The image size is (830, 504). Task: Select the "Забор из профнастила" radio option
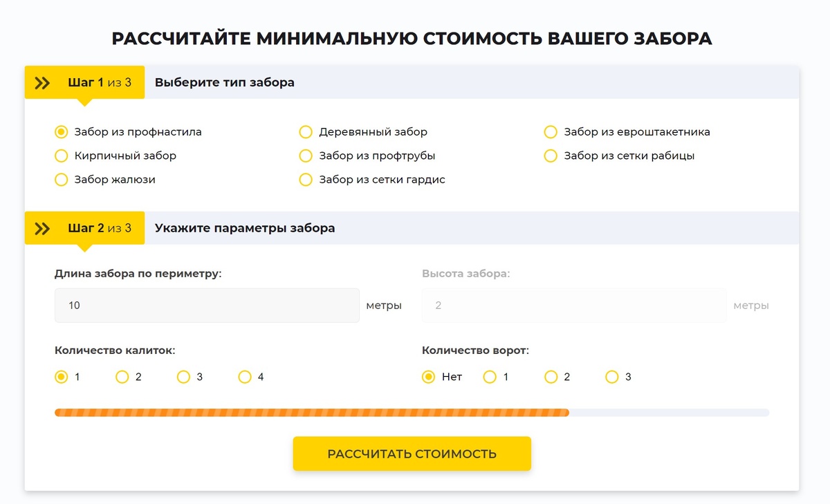point(62,132)
